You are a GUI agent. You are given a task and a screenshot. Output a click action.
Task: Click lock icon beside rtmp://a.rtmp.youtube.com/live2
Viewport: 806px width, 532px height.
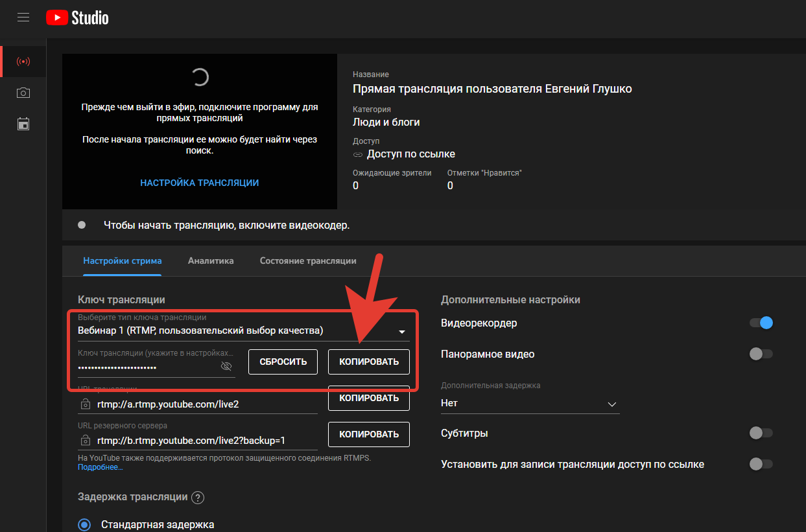tap(85, 404)
